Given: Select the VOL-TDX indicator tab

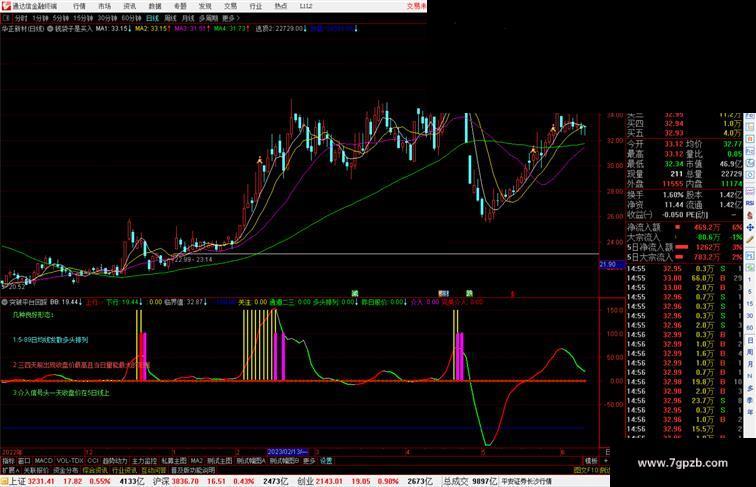Looking at the screenshot, I should coord(70,461).
